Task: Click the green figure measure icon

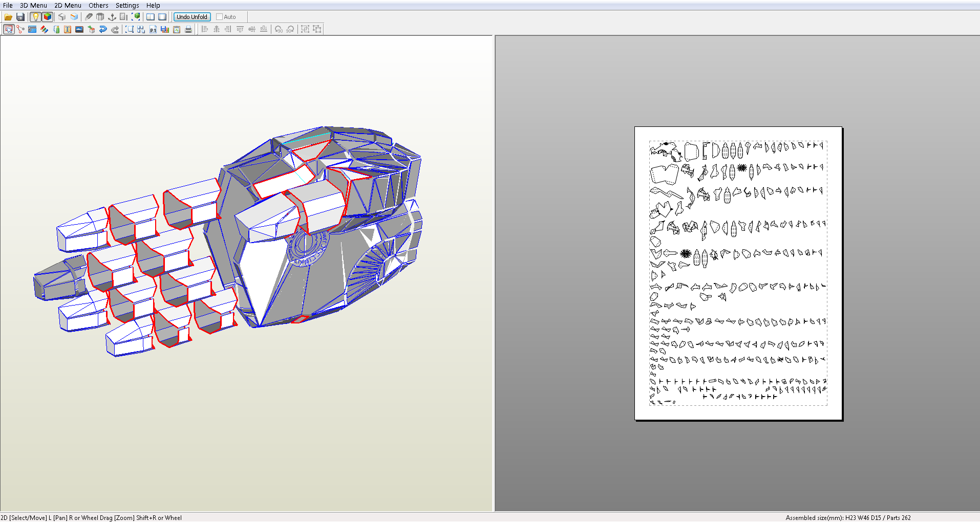Action: [x=56, y=29]
